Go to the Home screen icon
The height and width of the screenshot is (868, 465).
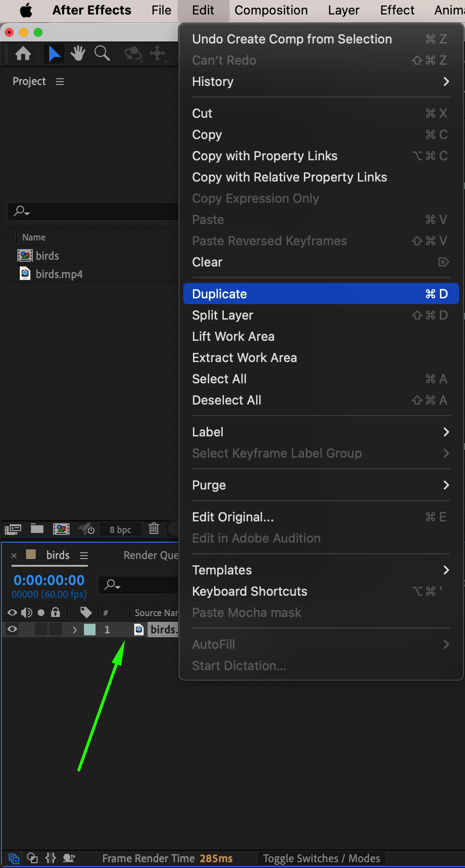click(23, 53)
